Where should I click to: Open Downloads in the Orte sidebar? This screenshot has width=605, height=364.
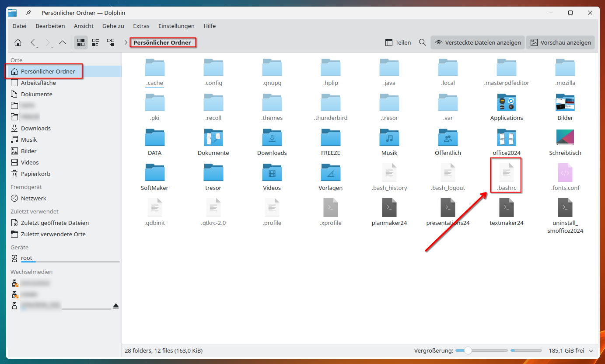point(35,128)
